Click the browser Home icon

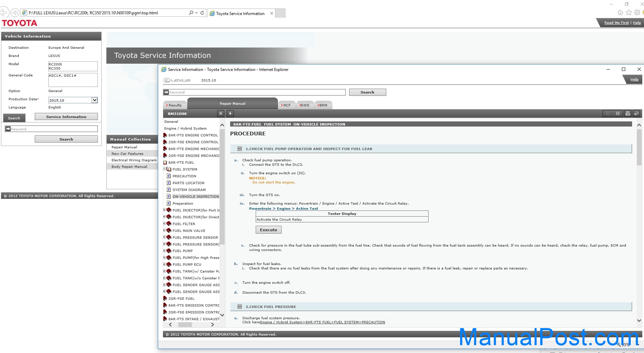click(620, 13)
